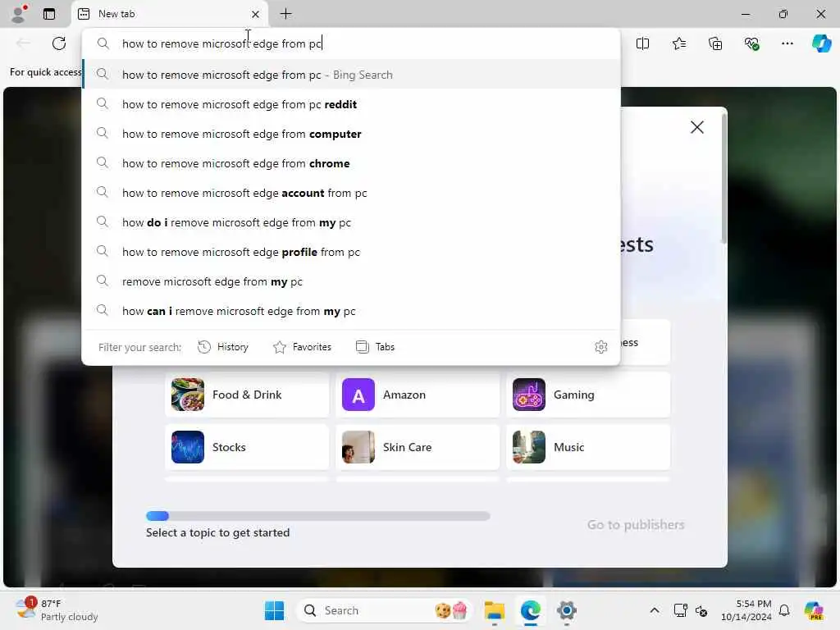The width and height of the screenshot is (840, 630).
Task: Open the Edge profile icon
Action: (19, 14)
